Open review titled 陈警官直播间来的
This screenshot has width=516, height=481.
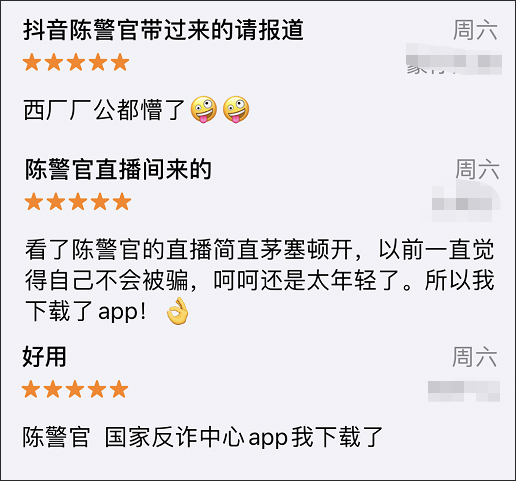click(118, 169)
